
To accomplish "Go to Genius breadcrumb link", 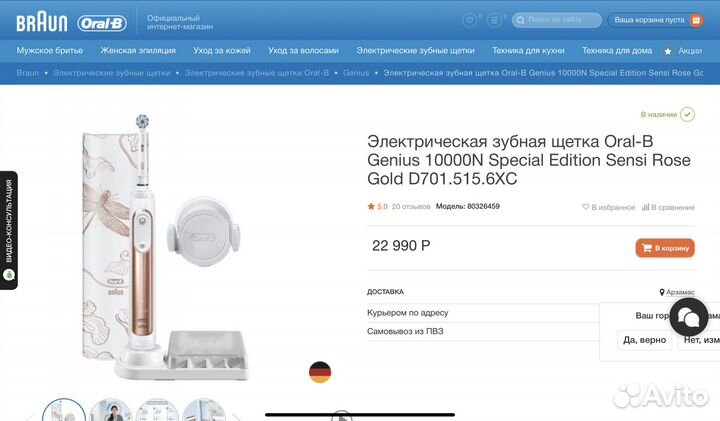I will click(x=356, y=73).
